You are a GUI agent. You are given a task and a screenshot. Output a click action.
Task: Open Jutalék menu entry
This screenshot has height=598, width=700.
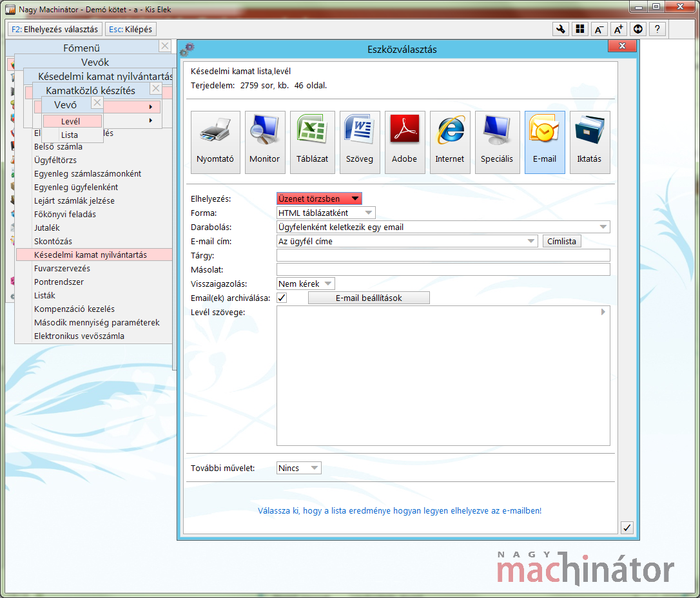[x=47, y=227]
